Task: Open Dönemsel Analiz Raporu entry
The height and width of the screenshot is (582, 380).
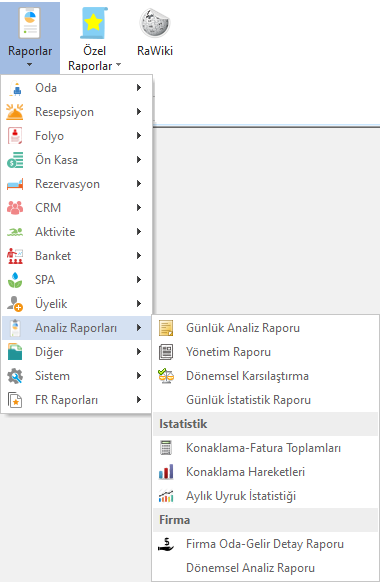Action: tap(266, 568)
